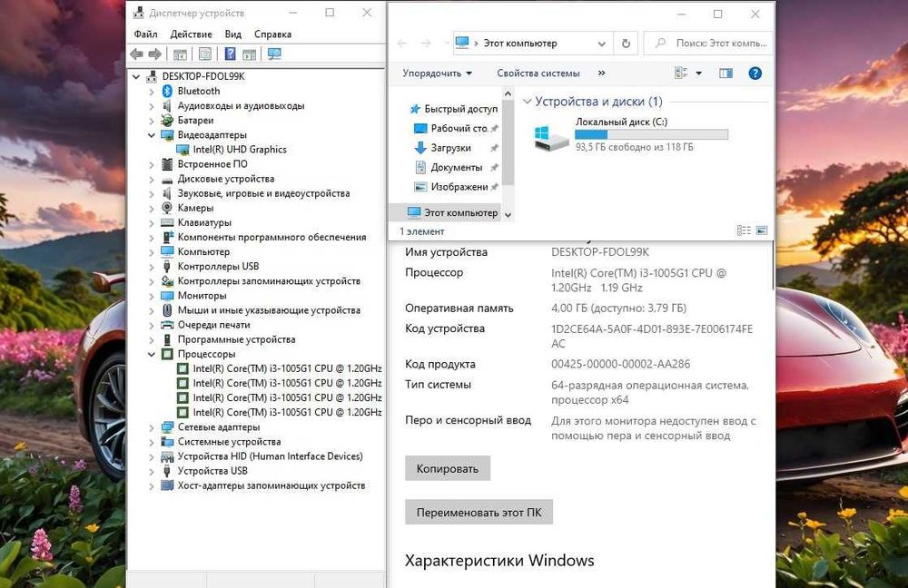Open the address bar history dropdown arrow
Image resolution: width=908 pixels, height=588 pixels.
(602, 44)
